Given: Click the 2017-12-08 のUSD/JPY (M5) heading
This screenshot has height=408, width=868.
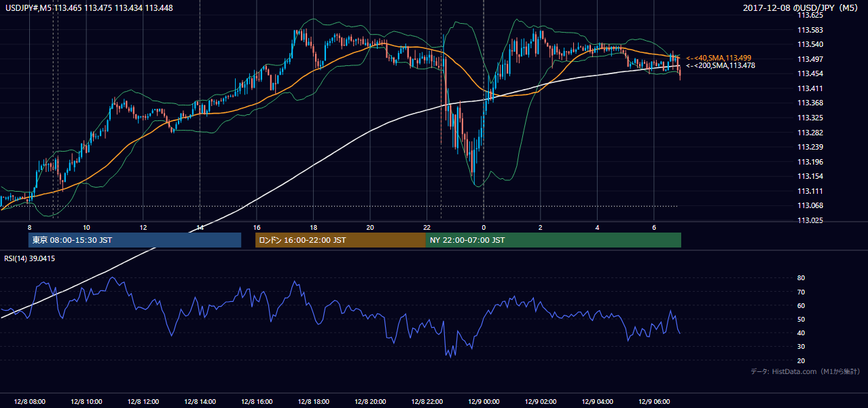Looking at the screenshot, I should click(x=802, y=7).
